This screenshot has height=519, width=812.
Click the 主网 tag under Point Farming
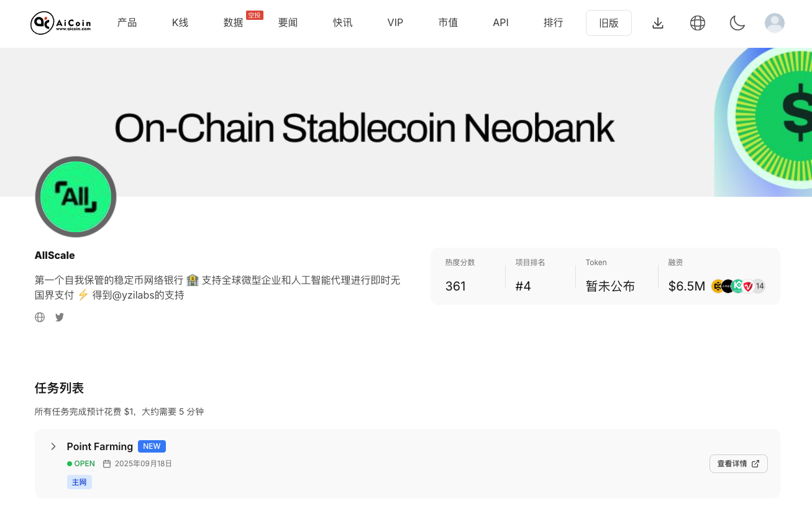point(79,482)
